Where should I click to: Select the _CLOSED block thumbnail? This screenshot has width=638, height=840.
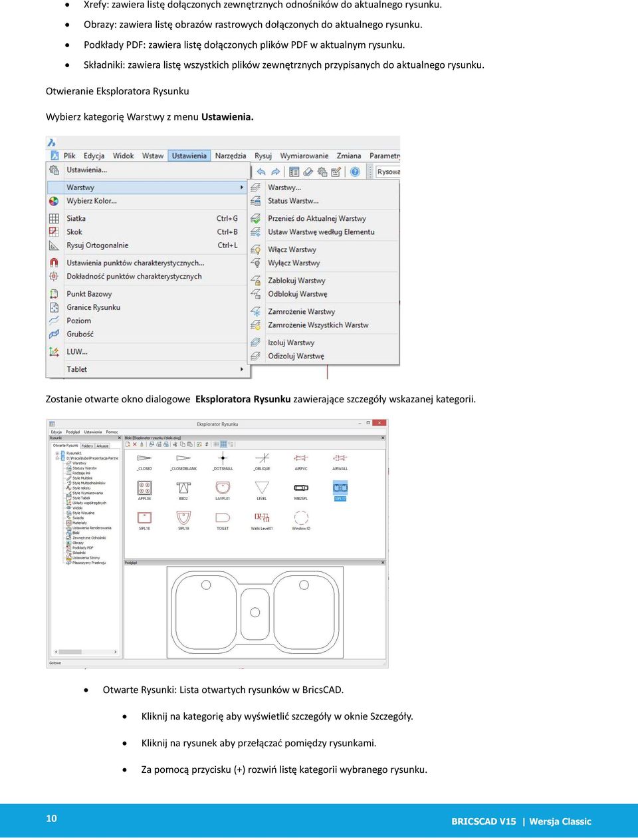[x=144, y=462]
